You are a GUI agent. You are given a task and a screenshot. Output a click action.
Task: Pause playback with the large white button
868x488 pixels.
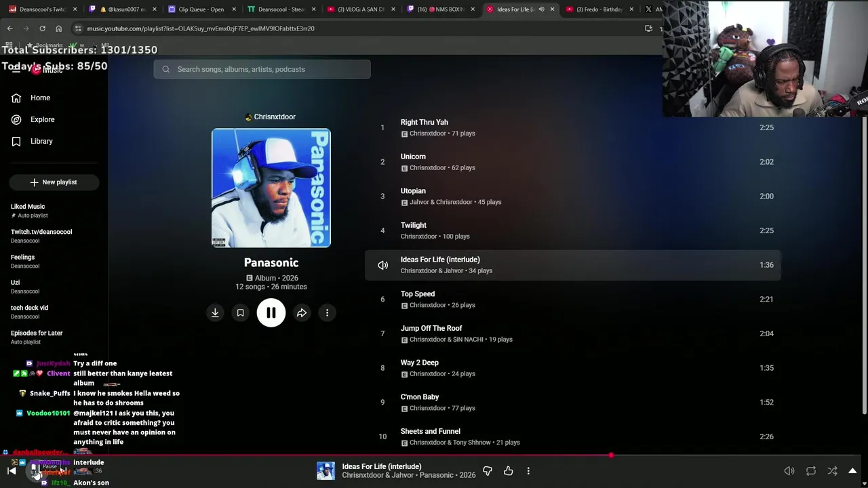coord(271,312)
